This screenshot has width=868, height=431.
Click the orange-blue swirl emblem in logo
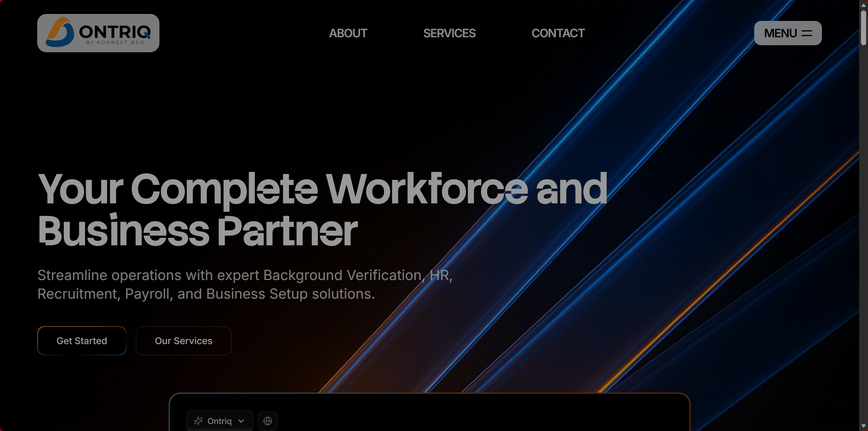(60, 32)
